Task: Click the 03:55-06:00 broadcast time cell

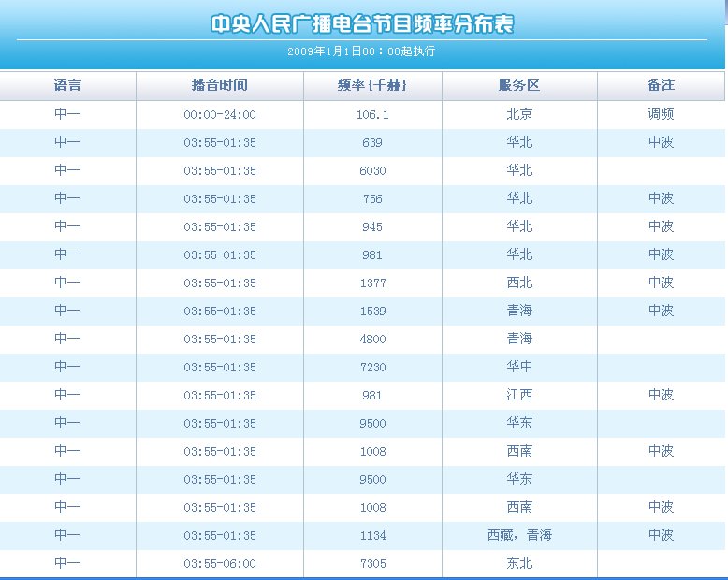Action: tap(219, 563)
